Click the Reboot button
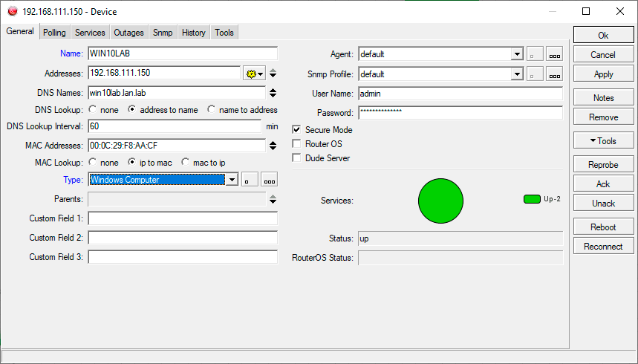Screen dimensions: 638x364 pos(603,227)
